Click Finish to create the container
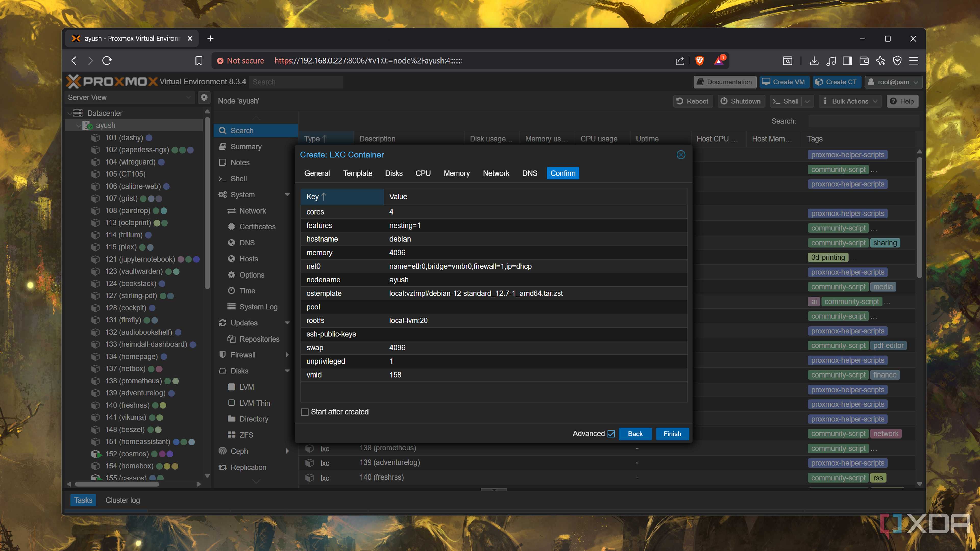This screenshot has height=551, width=980. 672,434
